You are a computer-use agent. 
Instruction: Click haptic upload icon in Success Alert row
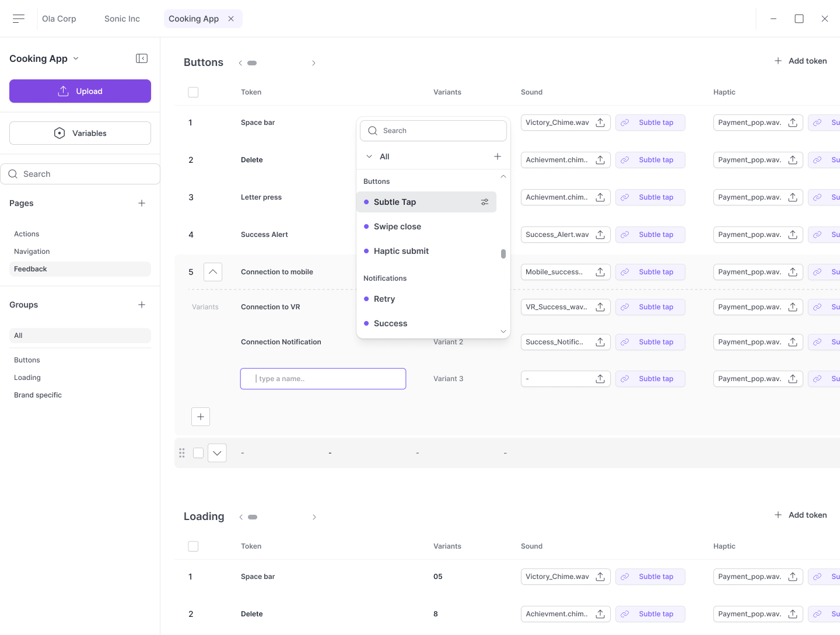[x=793, y=235]
